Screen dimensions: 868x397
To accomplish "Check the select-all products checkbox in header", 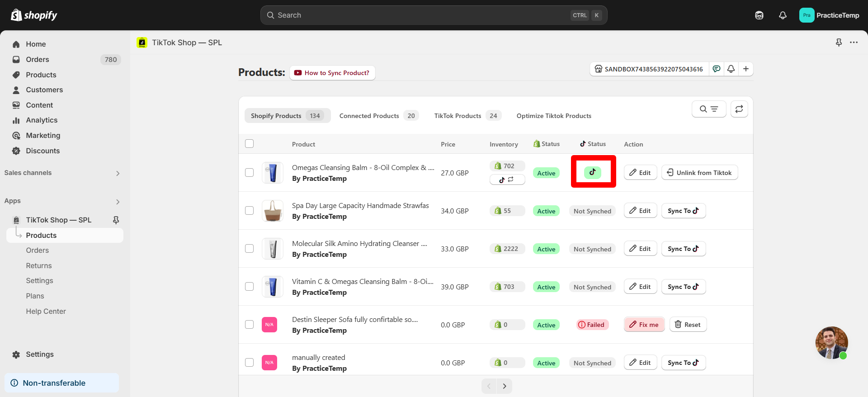I will [x=249, y=144].
